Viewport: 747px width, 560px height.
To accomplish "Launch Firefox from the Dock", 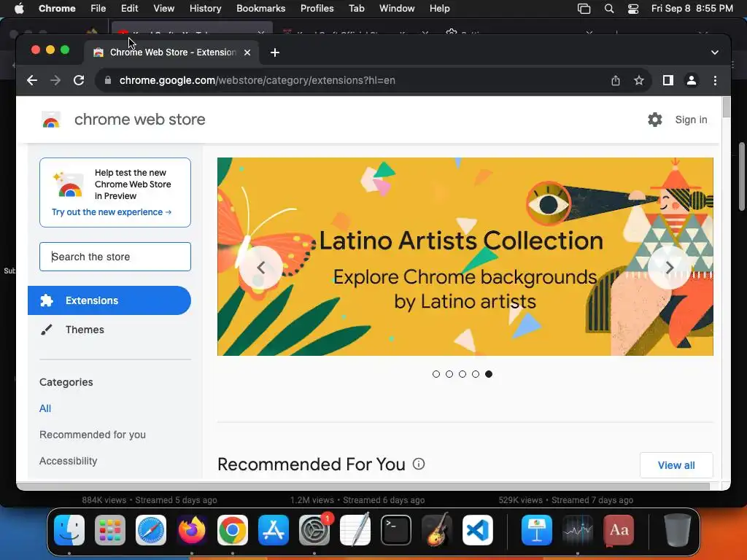I will 192,530.
